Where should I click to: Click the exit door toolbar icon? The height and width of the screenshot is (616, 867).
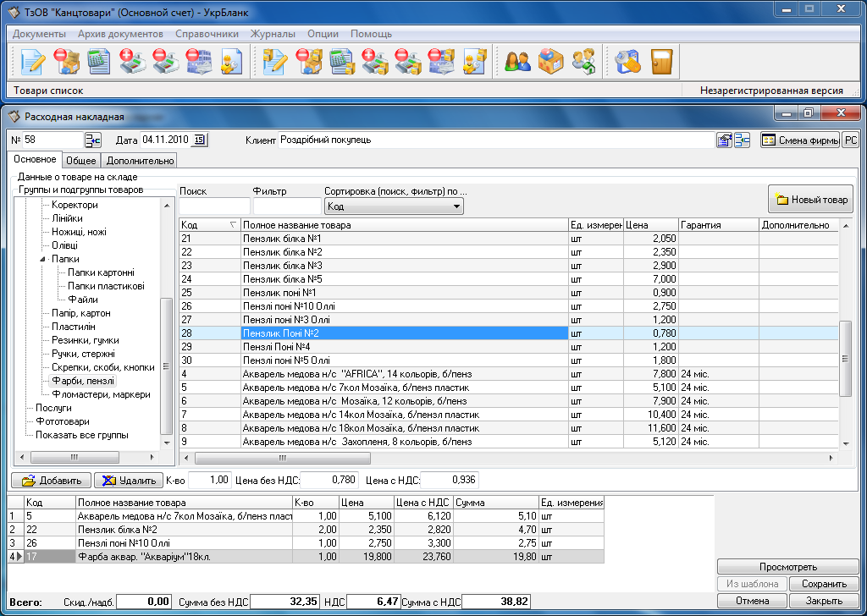click(661, 62)
